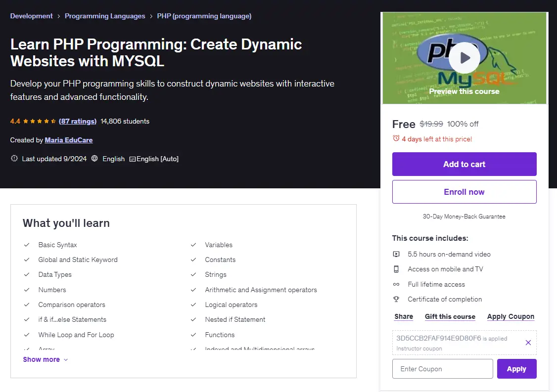Play the course preview video
Image resolution: width=557 pixels, height=392 pixels.
(x=464, y=57)
